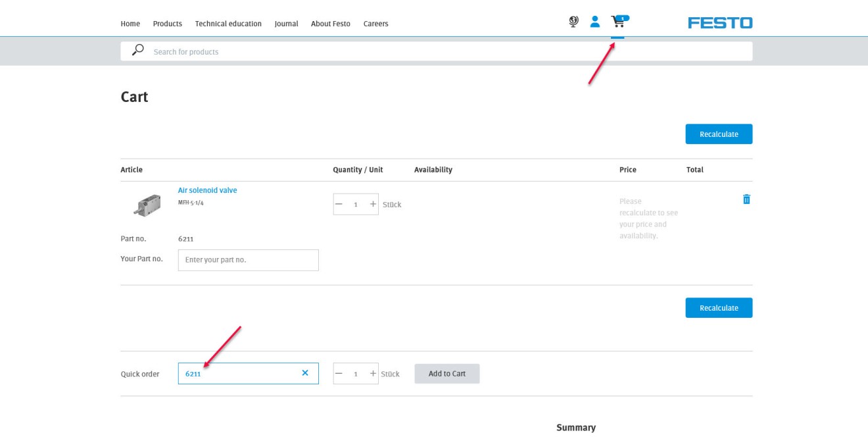The height and width of the screenshot is (437, 868).
Task: Open the user account icon
Action: point(595,22)
